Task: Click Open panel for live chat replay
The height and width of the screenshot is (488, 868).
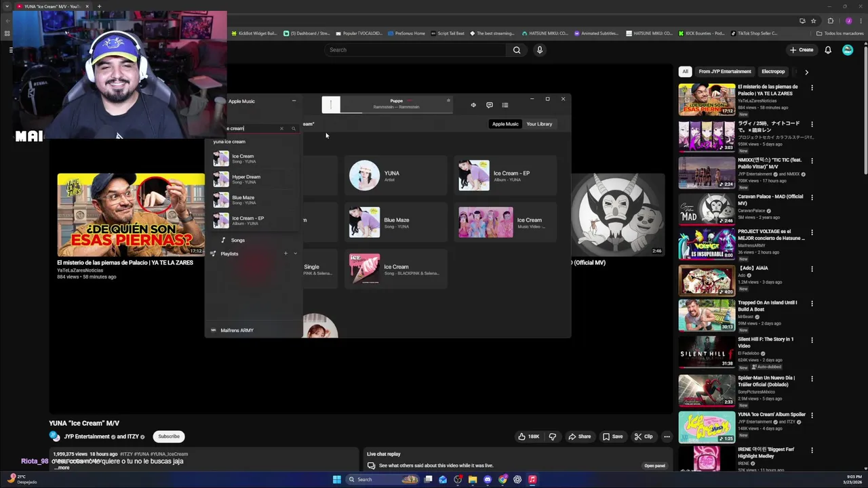Action: 655,466
